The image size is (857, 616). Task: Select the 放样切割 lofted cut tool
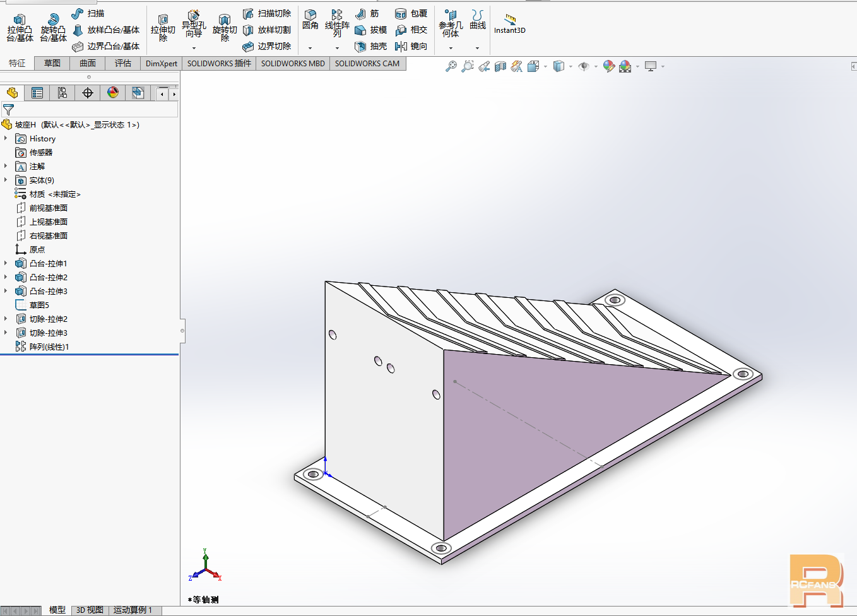click(267, 30)
